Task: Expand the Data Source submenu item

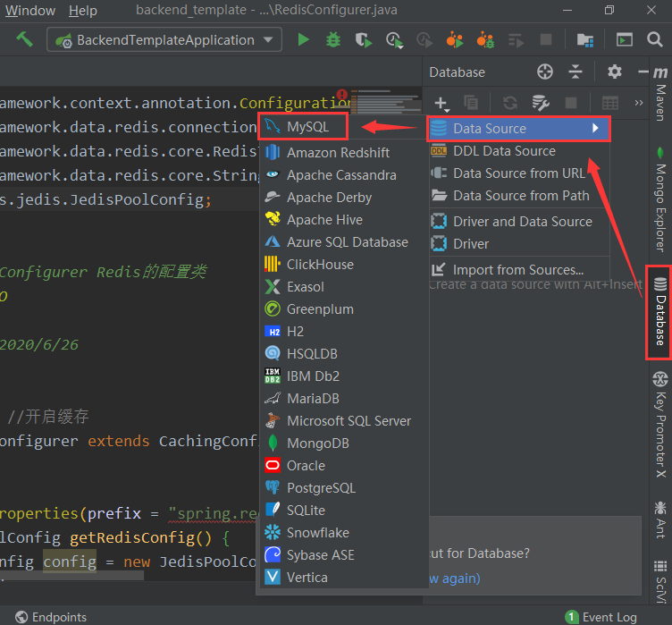Action: (x=518, y=128)
